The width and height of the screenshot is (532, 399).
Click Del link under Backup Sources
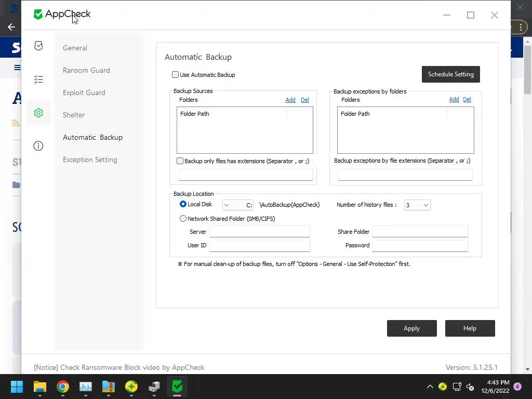[x=304, y=100]
